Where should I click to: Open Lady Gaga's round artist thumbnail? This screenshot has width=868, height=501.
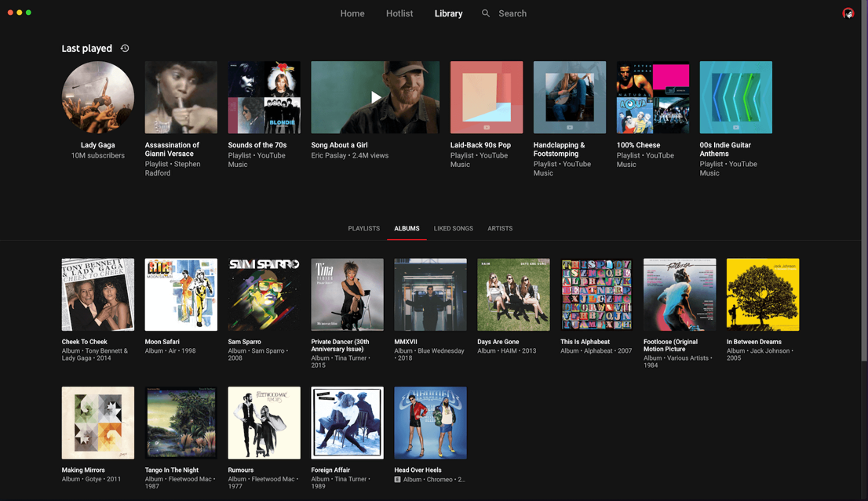pyautogui.click(x=98, y=97)
